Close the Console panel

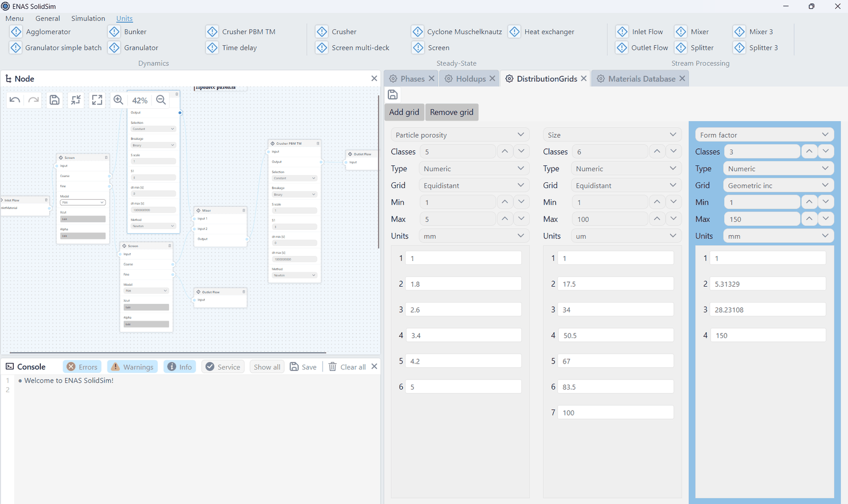pyautogui.click(x=374, y=367)
